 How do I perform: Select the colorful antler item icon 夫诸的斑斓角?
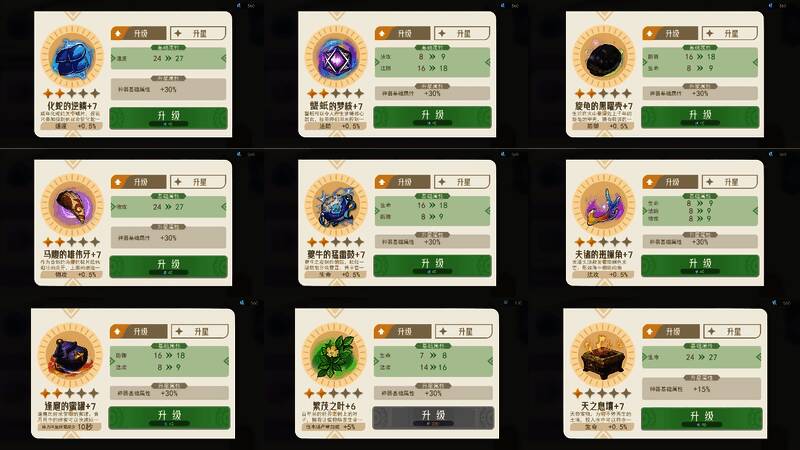(604, 206)
